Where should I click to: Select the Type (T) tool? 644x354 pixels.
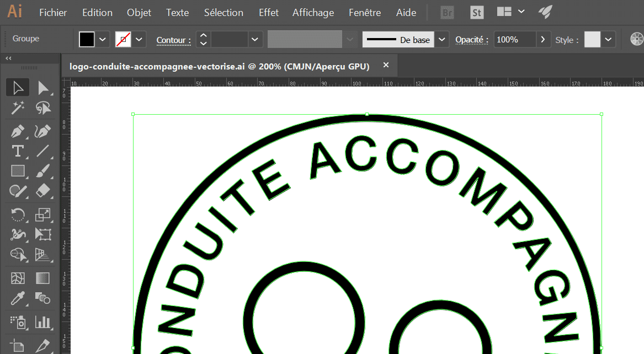[18, 151]
